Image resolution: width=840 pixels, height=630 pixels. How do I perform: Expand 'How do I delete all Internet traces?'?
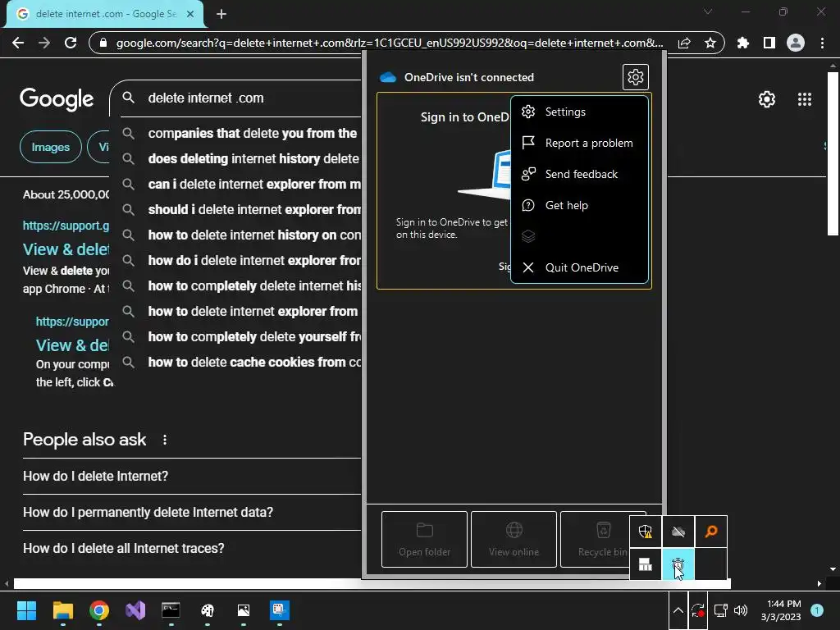pos(192,549)
